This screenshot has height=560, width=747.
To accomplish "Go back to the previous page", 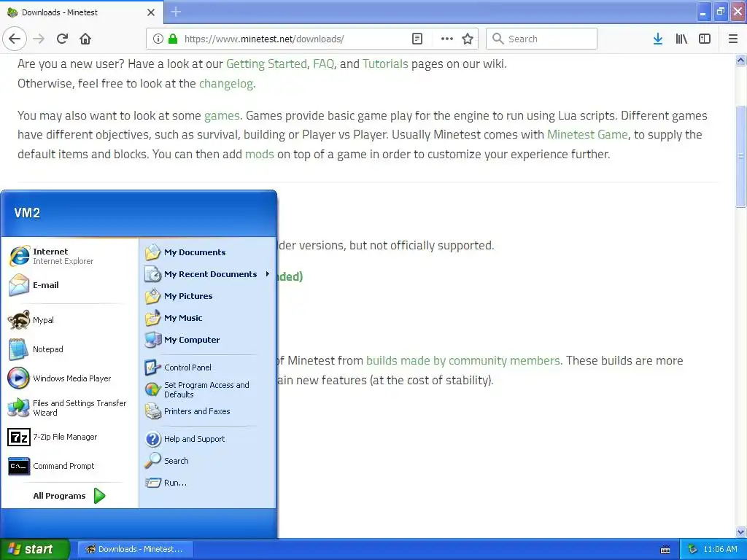I will pos(15,39).
